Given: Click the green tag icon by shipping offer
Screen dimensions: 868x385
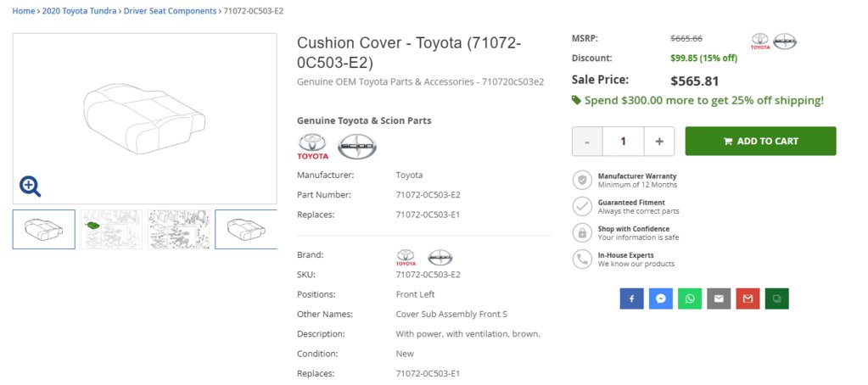Looking at the screenshot, I should point(576,100).
